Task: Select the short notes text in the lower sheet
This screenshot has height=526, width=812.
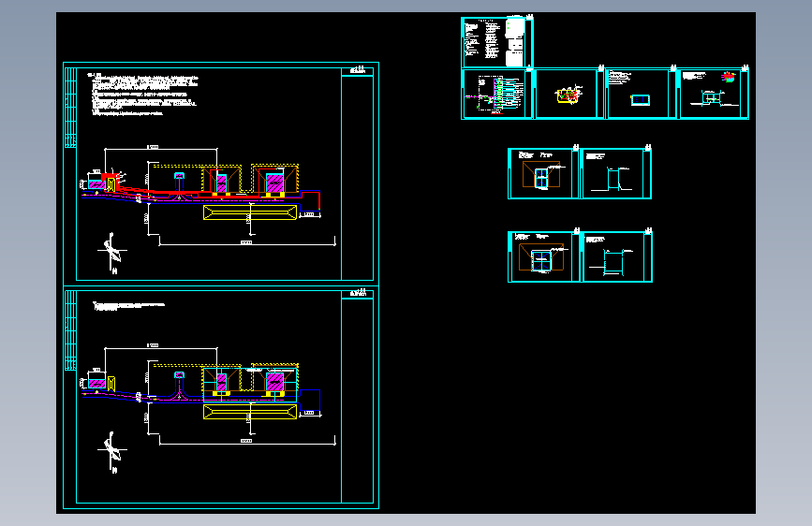Action: (x=128, y=306)
